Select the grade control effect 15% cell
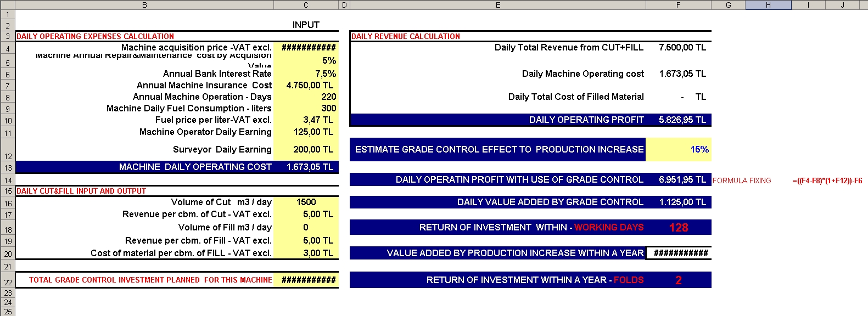 click(678, 149)
